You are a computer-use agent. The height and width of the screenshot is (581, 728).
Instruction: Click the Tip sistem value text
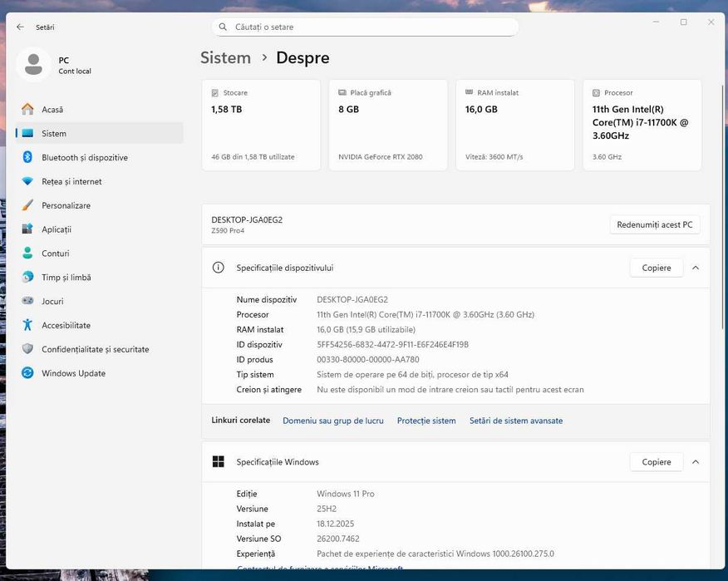click(x=412, y=374)
